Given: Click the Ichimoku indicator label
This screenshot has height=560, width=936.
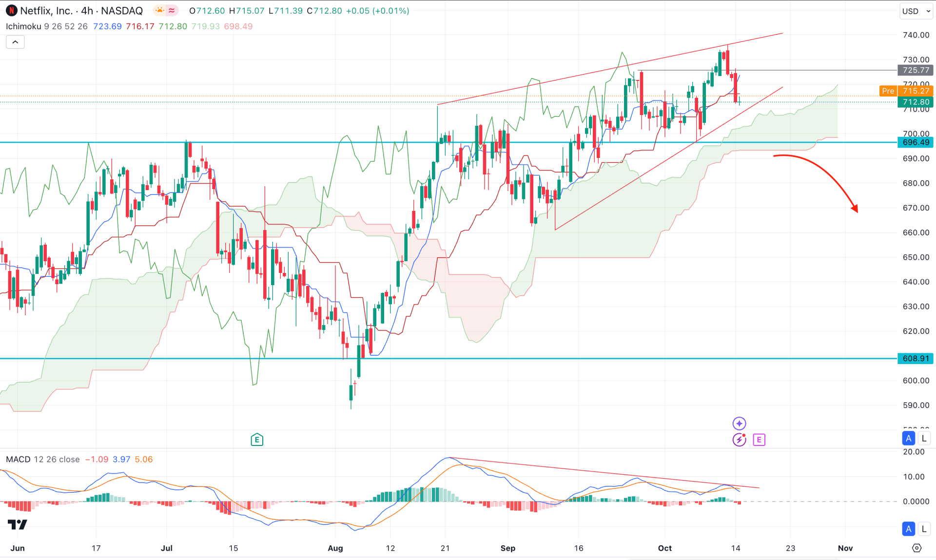Looking at the screenshot, I should pos(23,26).
